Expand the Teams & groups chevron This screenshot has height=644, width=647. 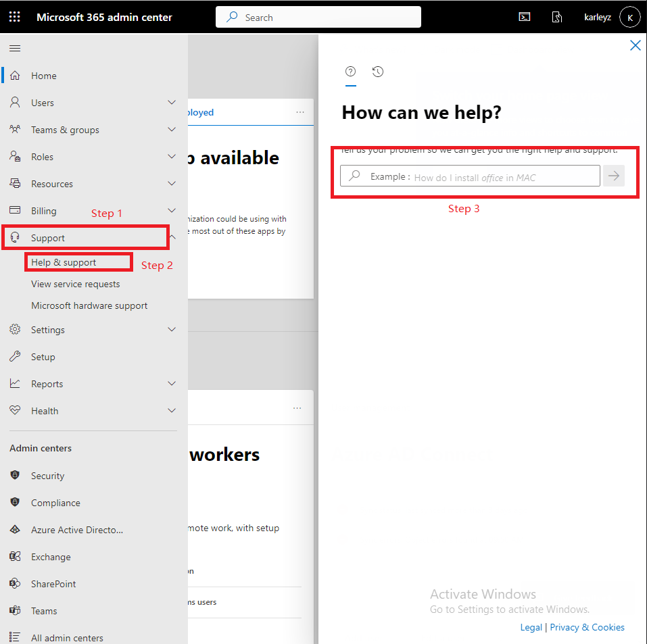(172, 130)
